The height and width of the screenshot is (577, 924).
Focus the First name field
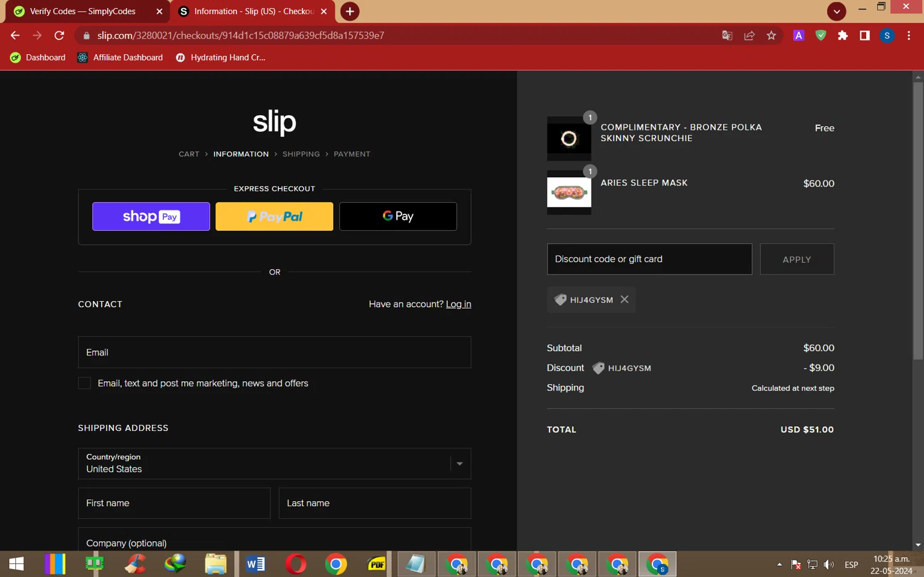[x=174, y=503]
